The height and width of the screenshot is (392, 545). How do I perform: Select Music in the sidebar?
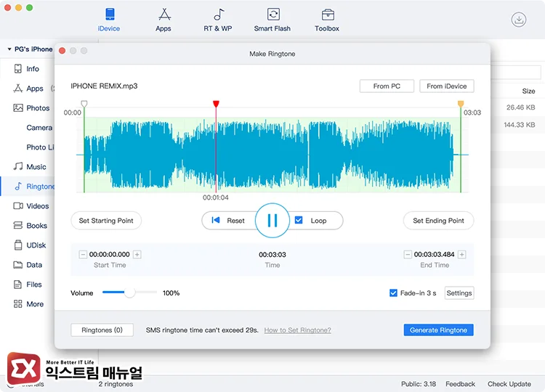pyautogui.click(x=36, y=167)
